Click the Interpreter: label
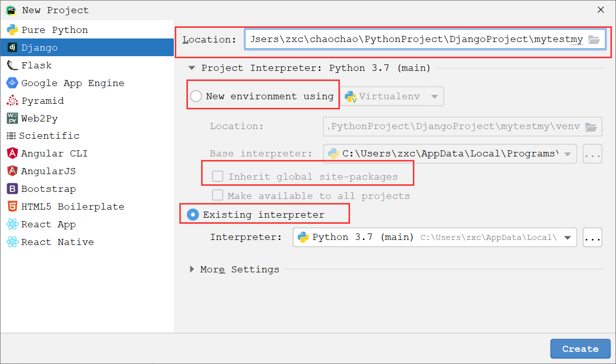Screen dimensions: 616x364 [x=246, y=237]
